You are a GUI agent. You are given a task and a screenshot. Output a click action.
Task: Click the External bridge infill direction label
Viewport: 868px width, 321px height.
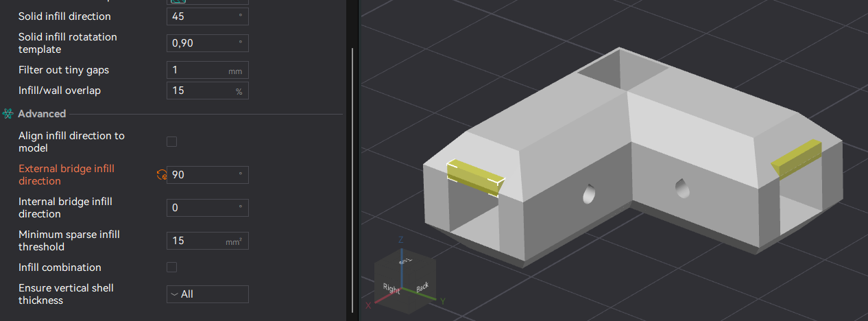[x=67, y=175]
